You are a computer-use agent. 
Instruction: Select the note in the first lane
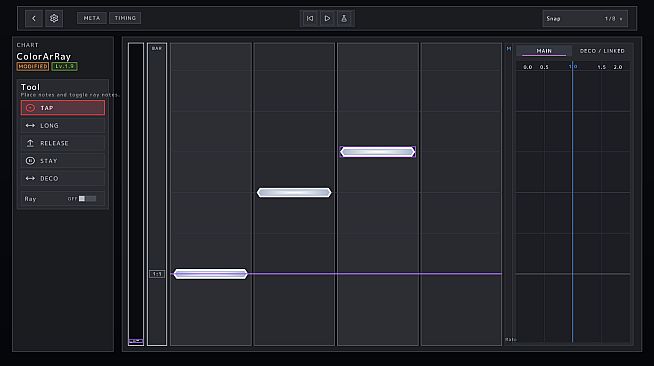[211, 274]
